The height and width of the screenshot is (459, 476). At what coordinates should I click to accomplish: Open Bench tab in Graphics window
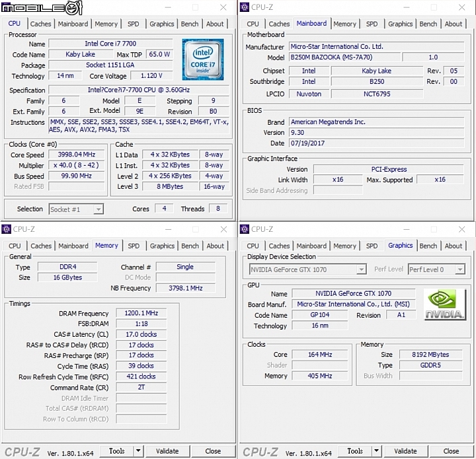428,246
